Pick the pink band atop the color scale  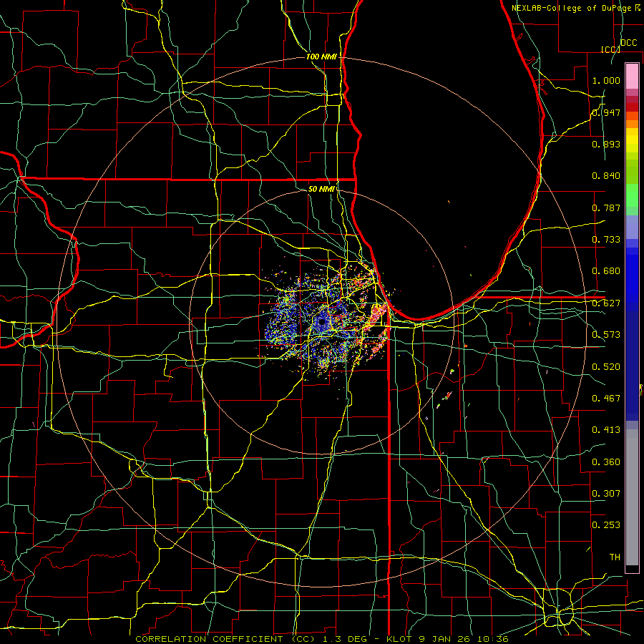pyautogui.click(x=632, y=77)
